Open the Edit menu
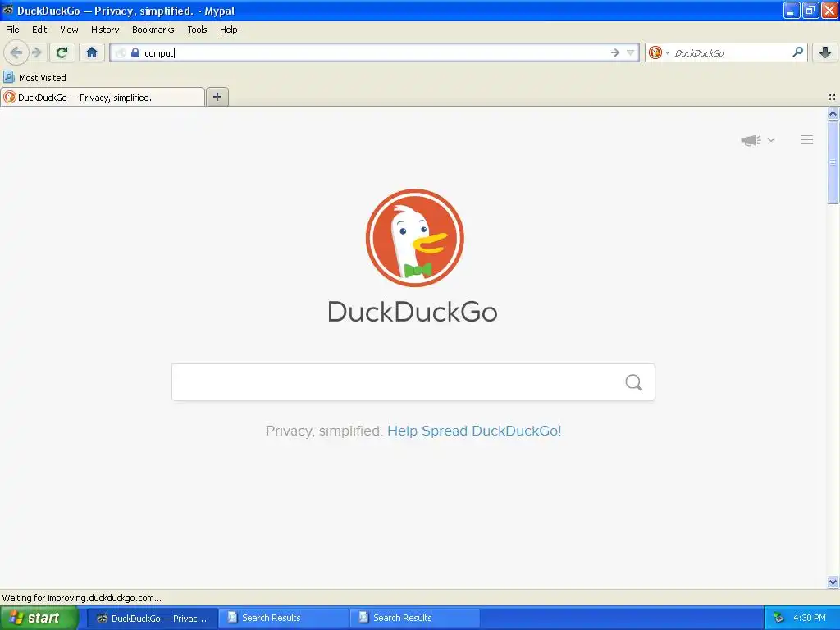The width and height of the screenshot is (840, 630). tap(39, 30)
